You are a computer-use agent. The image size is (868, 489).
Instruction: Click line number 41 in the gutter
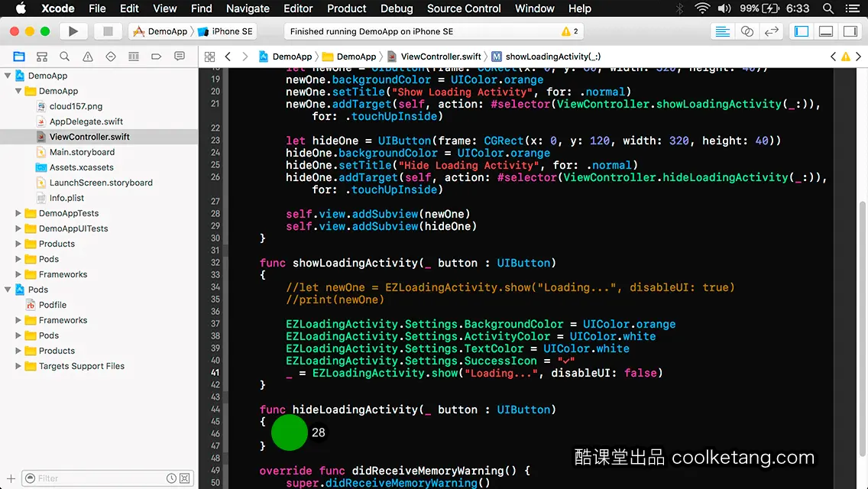click(215, 373)
